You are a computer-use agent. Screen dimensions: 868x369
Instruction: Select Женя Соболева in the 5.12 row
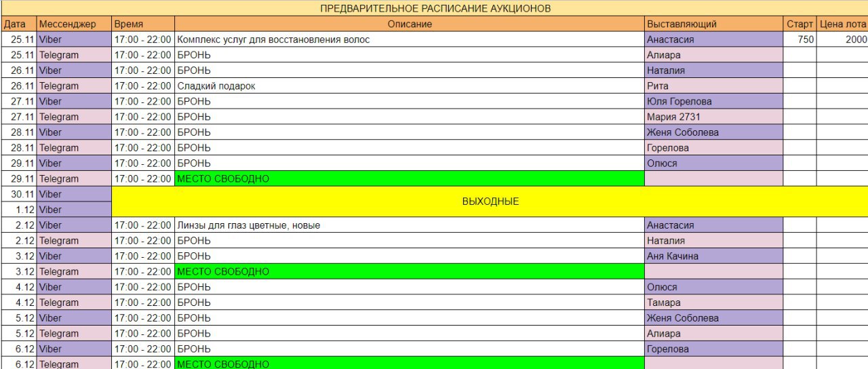point(714,318)
